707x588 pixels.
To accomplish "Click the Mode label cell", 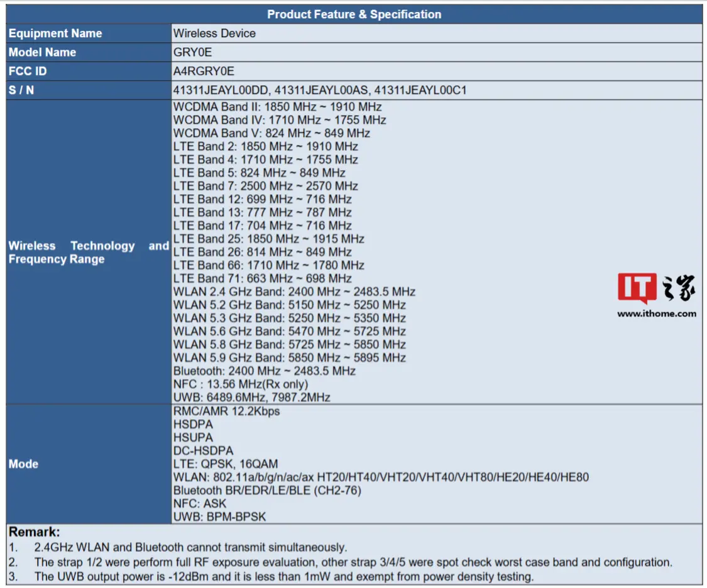I will (x=23, y=464).
